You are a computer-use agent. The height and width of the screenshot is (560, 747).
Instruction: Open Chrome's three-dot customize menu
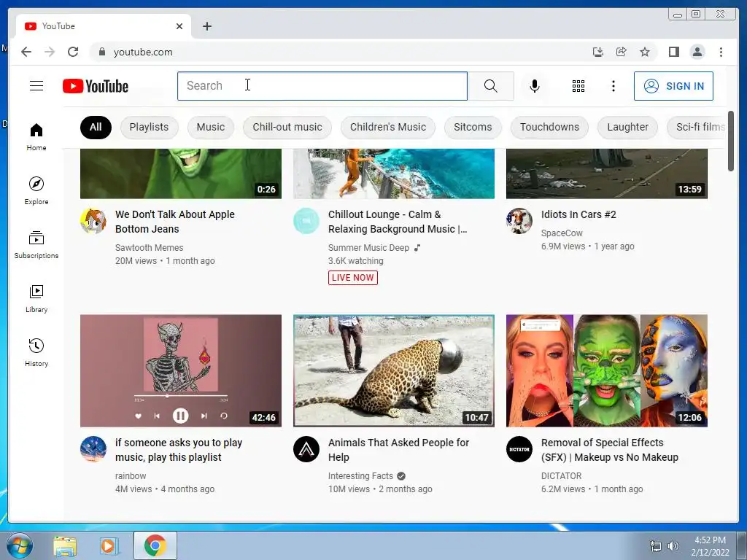(721, 52)
